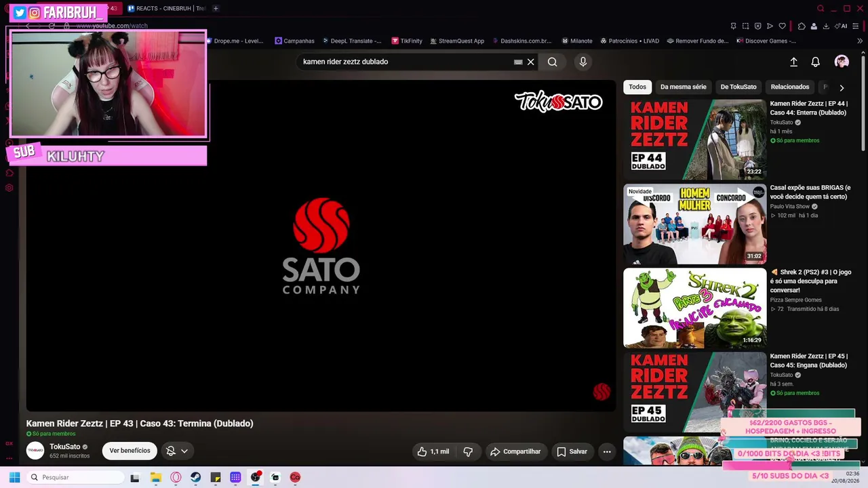Expand the hidden bookmarks chevron
Screen dimensions: 868x488
pyautogui.click(x=860, y=41)
